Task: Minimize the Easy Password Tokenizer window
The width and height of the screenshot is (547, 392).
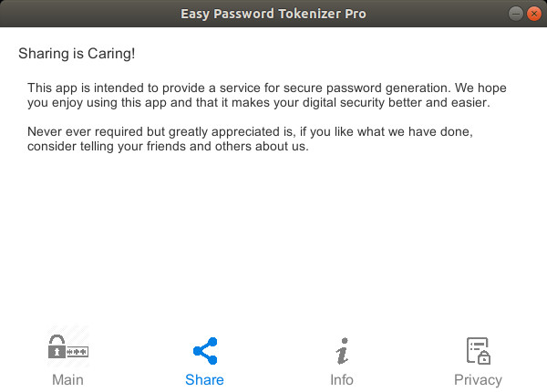Action: 515,14
